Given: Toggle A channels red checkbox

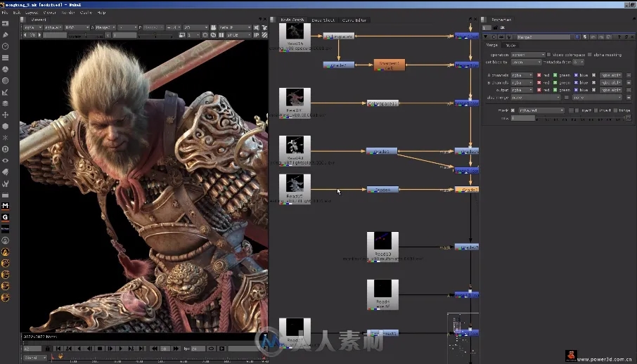Looking at the screenshot, I should coord(539,75).
